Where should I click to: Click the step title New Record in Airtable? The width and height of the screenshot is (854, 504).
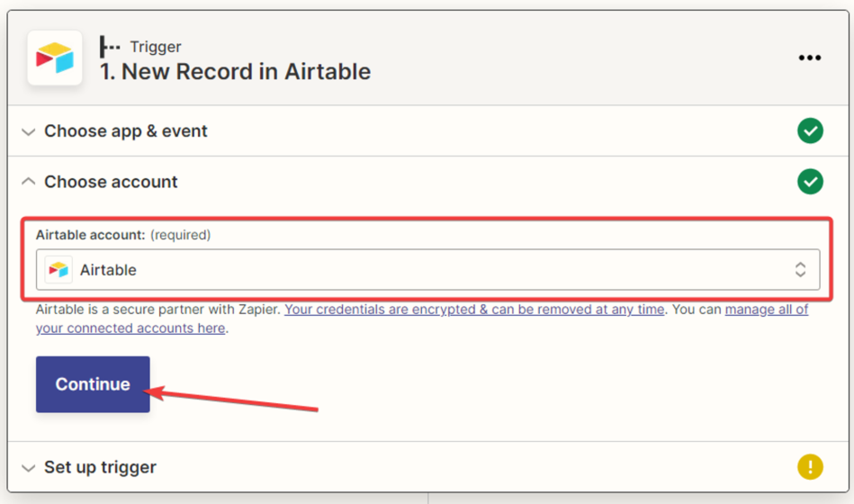click(235, 72)
